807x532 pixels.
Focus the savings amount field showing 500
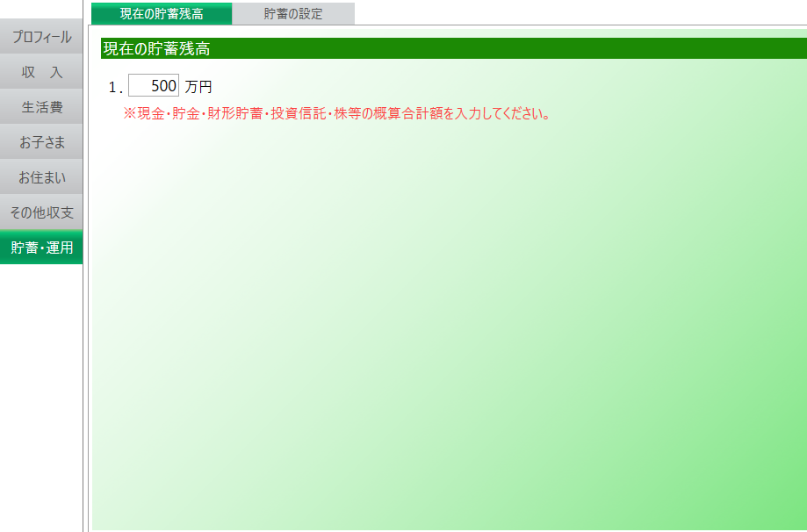[x=154, y=86]
